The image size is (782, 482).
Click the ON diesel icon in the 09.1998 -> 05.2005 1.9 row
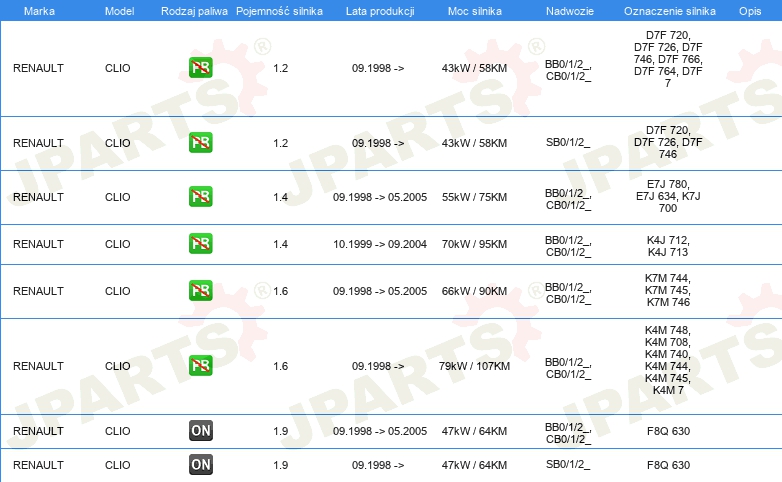(200, 431)
